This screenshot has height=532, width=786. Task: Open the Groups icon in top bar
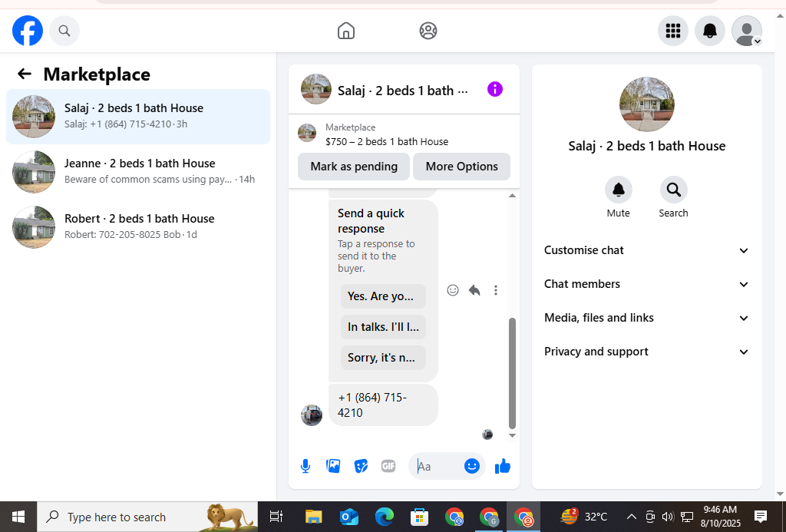428,31
